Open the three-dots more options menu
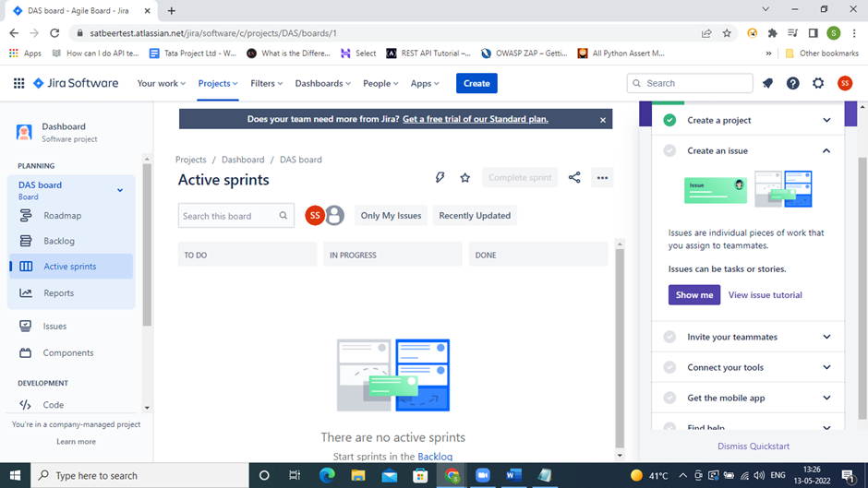This screenshot has width=868, height=488. click(x=602, y=178)
